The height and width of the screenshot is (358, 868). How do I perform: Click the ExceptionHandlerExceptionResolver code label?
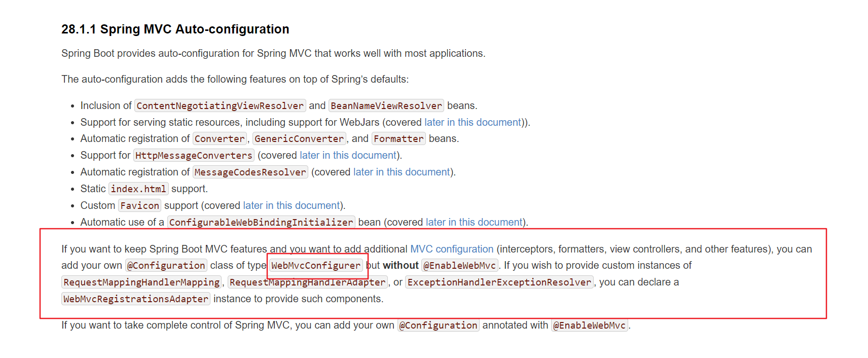coord(499,282)
